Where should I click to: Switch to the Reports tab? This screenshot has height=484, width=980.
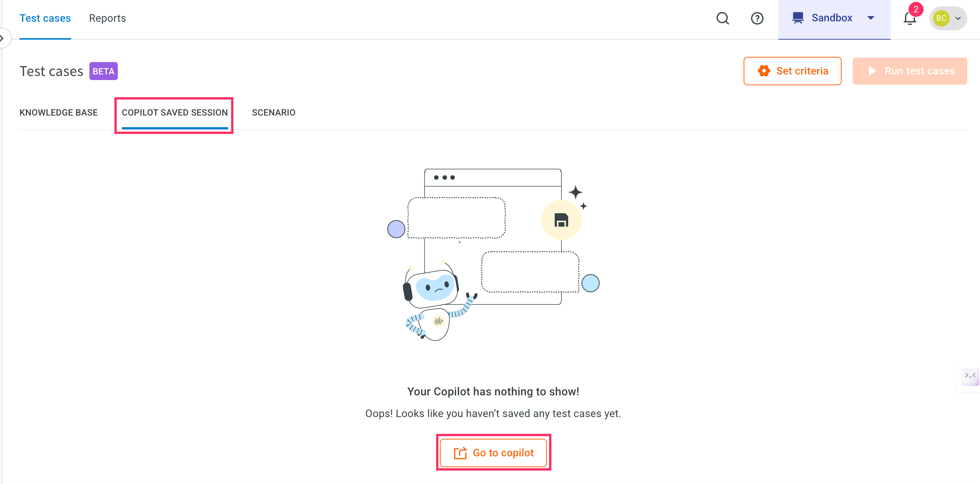tap(107, 18)
